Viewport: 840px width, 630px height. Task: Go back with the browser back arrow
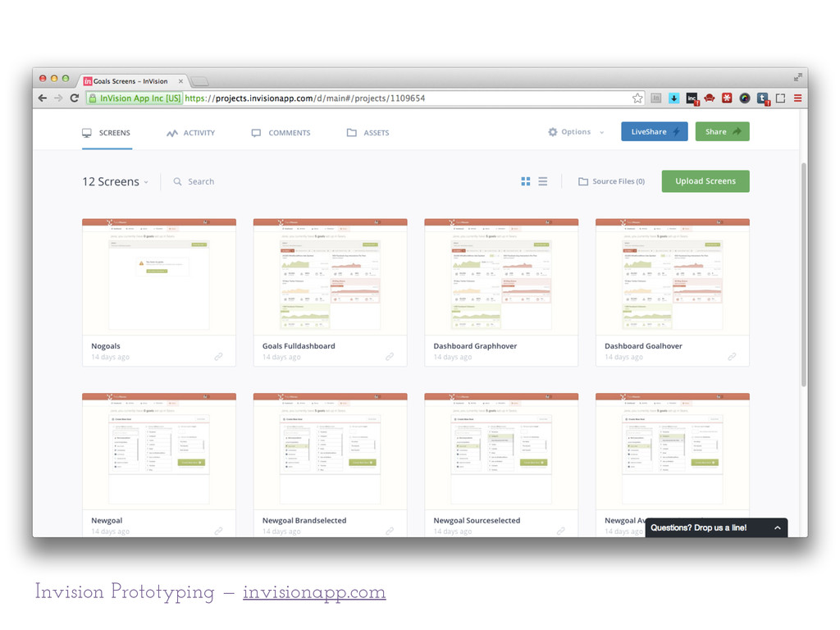(x=43, y=98)
